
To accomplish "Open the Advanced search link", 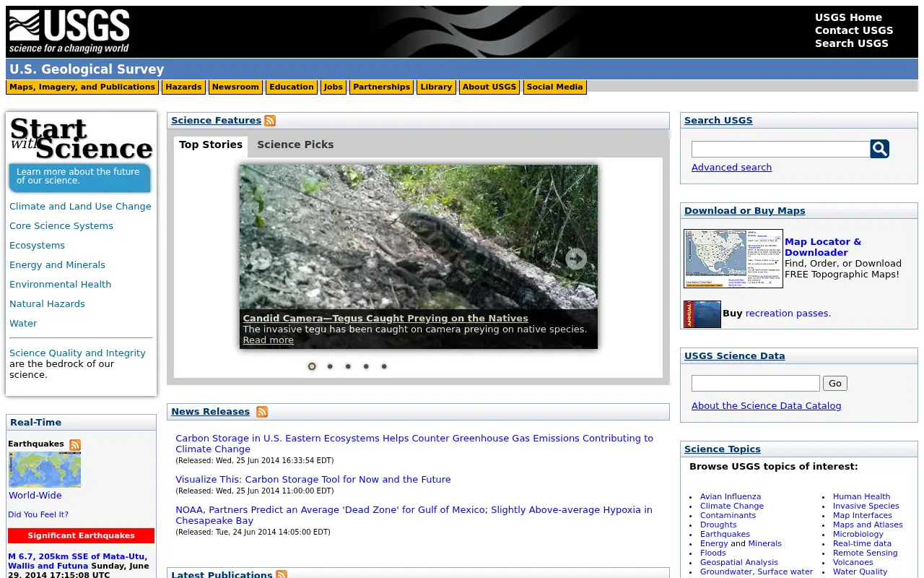I will pyautogui.click(x=731, y=168).
